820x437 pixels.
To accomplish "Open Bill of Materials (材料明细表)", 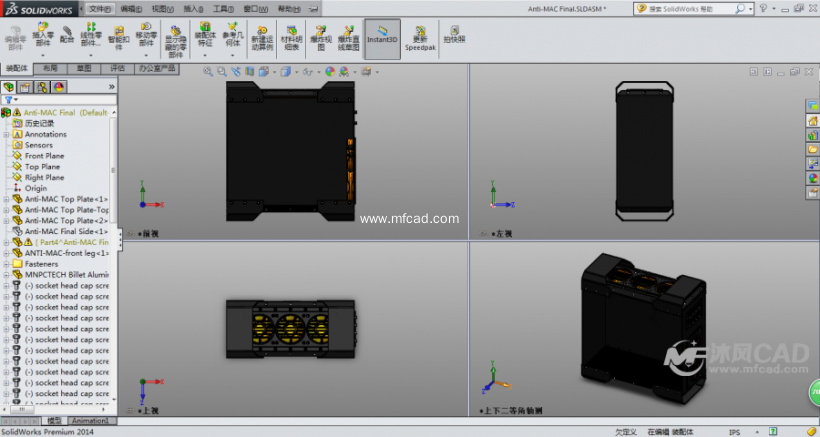I will [291, 38].
